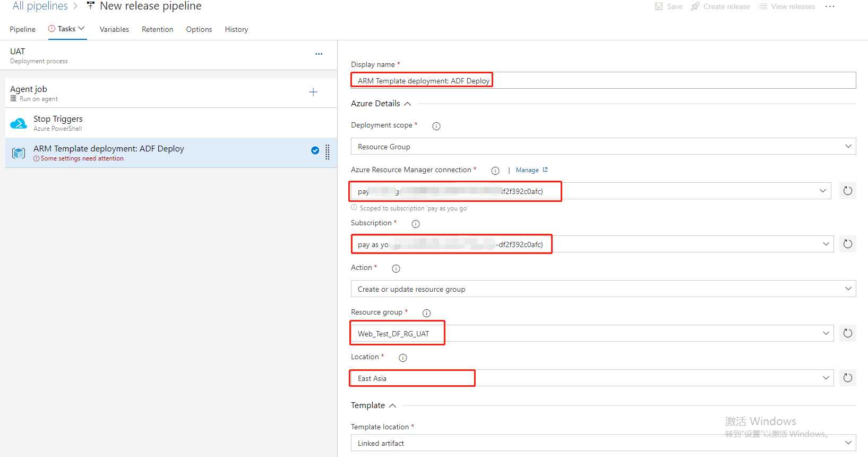Show Resource group info tooltip

pyautogui.click(x=426, y=313)
